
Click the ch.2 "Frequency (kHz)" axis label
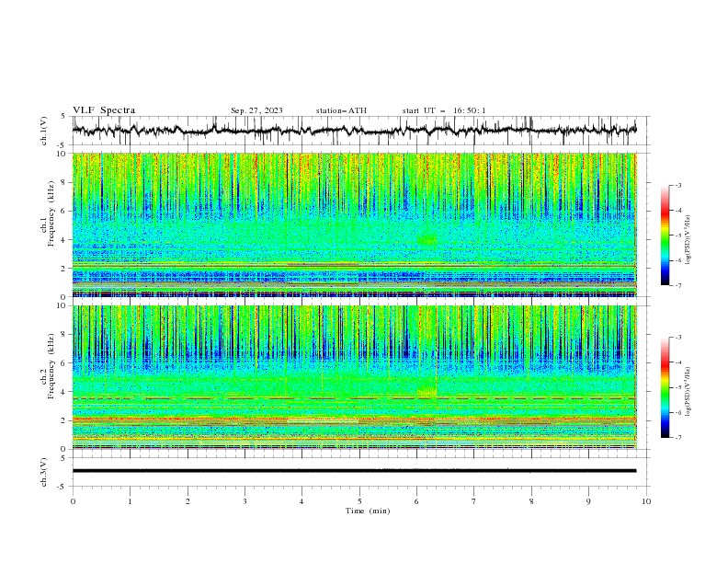coord(51,366)
